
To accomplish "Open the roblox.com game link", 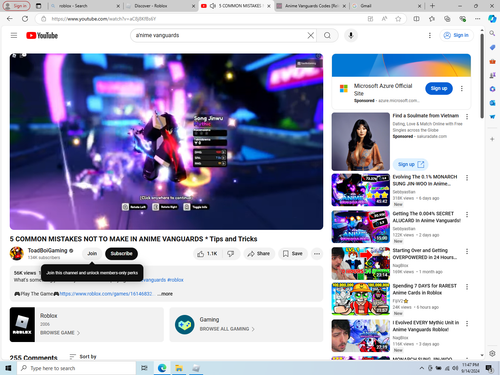I will [x=106, y=294].
